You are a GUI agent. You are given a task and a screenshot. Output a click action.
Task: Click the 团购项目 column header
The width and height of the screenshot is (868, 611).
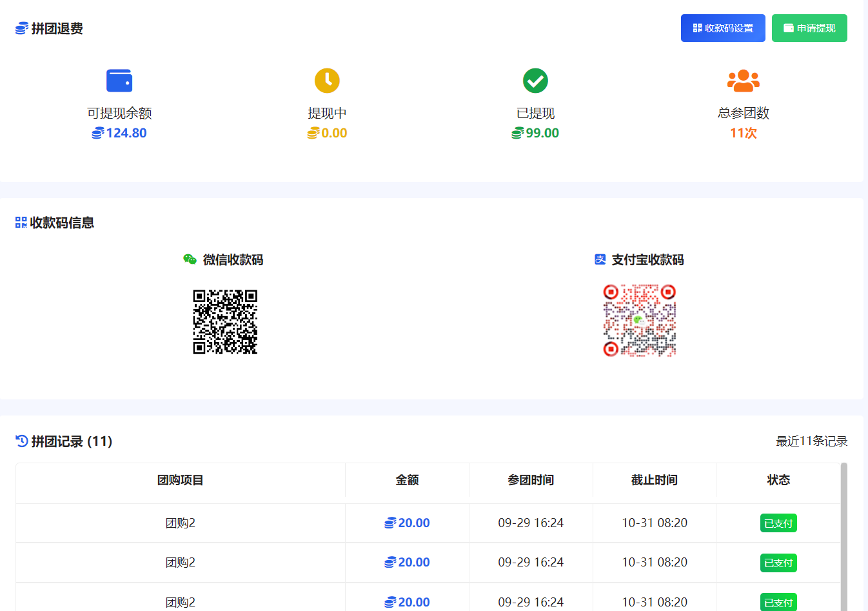pos(181,480)
